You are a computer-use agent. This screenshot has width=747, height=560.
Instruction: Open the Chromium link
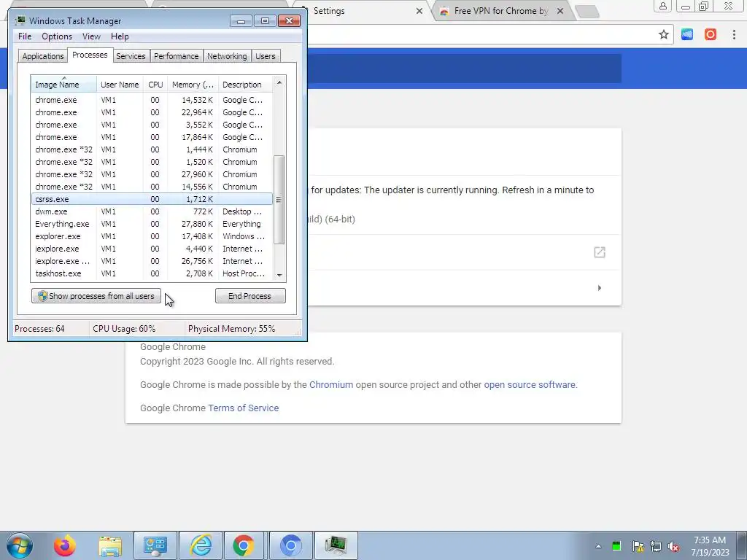coord(331,385)
